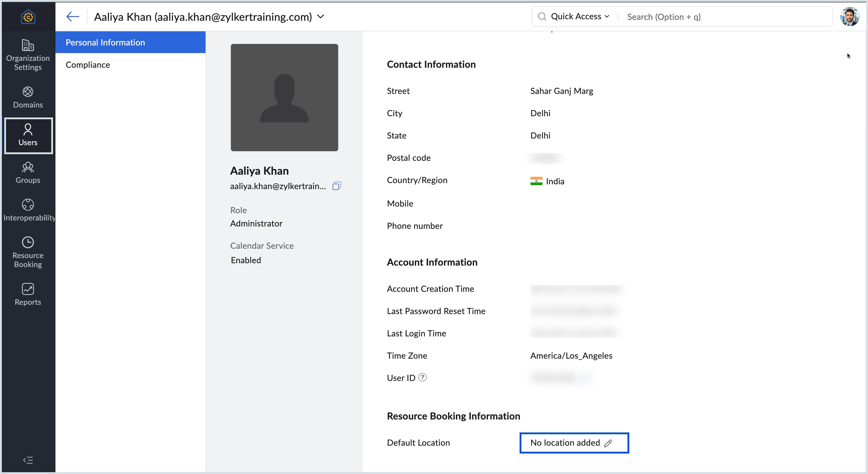The width and height of the screenshot is (868, 474).
Task: Click the search input field
Action: pos(725,17)
